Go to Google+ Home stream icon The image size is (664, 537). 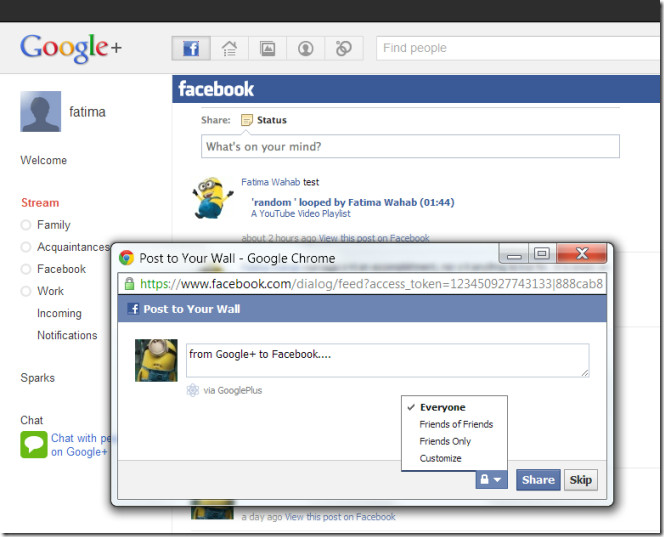(230, 48)
